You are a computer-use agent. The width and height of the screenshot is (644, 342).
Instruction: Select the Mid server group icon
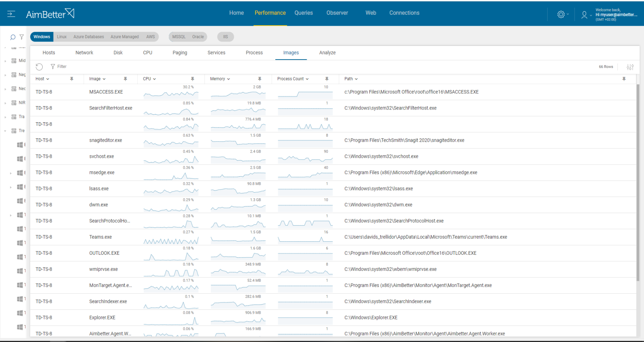[14, 61]
